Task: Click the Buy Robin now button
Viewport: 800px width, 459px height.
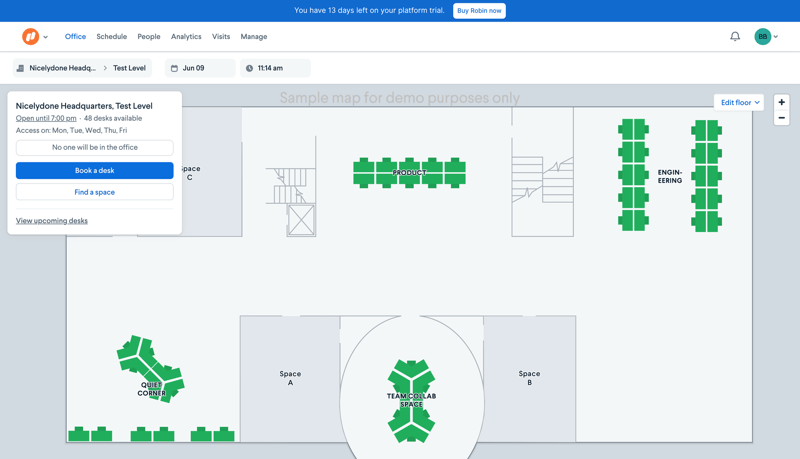Action: [x=479, y=11]
